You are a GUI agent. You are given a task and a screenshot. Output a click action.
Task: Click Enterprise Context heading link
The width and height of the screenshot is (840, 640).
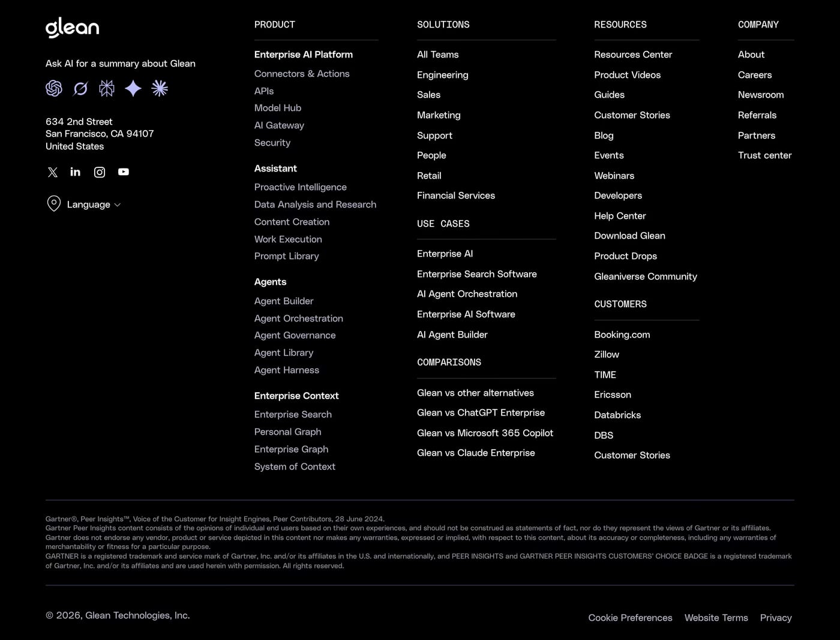pyautogui.click(x=296, y=396)
